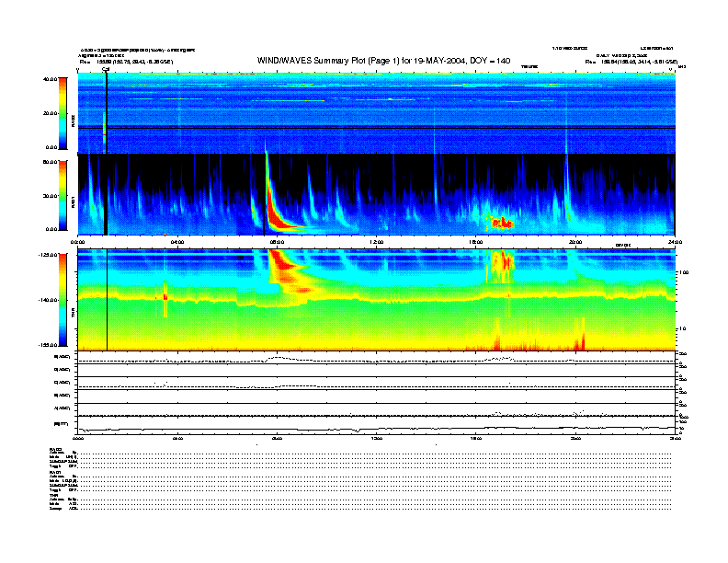The height and width of the screenshot is (563, 728).
Task: Click the red emission patch near 17:00 in RAD1
Action: pyautogui.click(x=502, y=223)
